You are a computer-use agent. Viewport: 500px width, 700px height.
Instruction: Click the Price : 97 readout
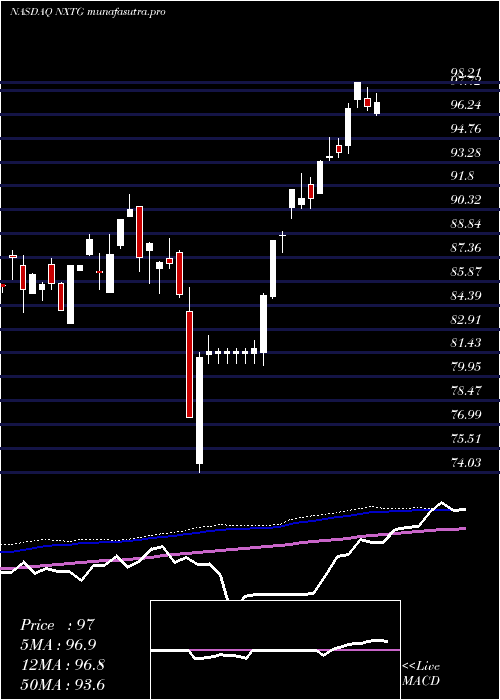(57, 625)
